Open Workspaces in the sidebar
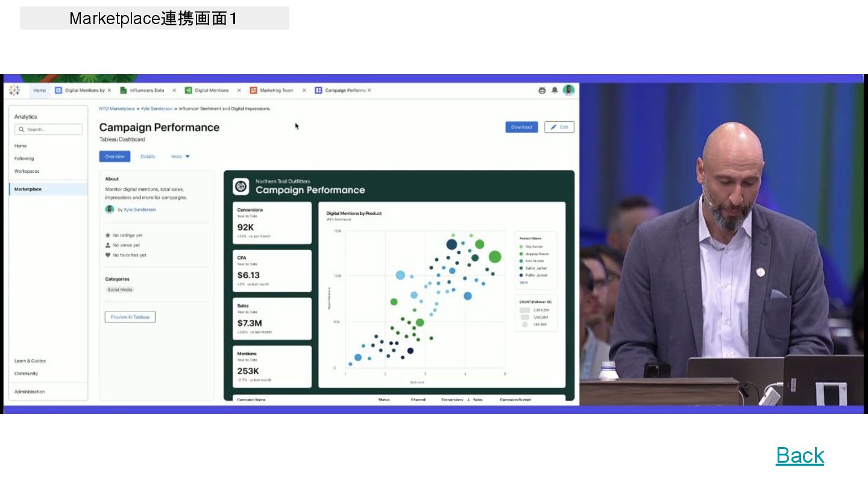868x488 pixels. (27, 171)
